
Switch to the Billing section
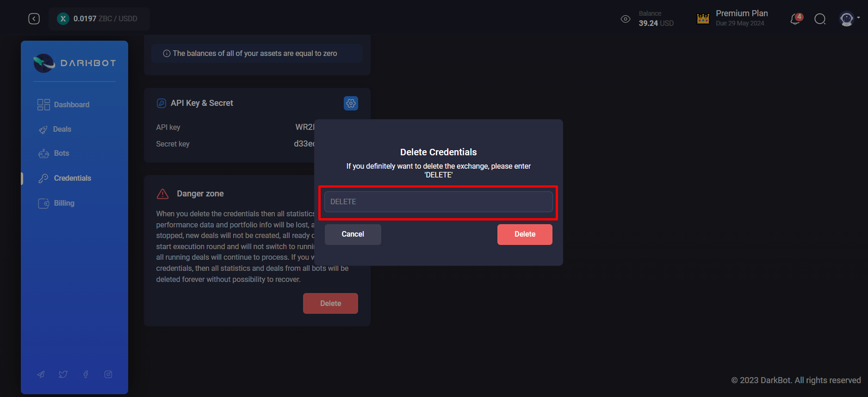pos(64,203)
